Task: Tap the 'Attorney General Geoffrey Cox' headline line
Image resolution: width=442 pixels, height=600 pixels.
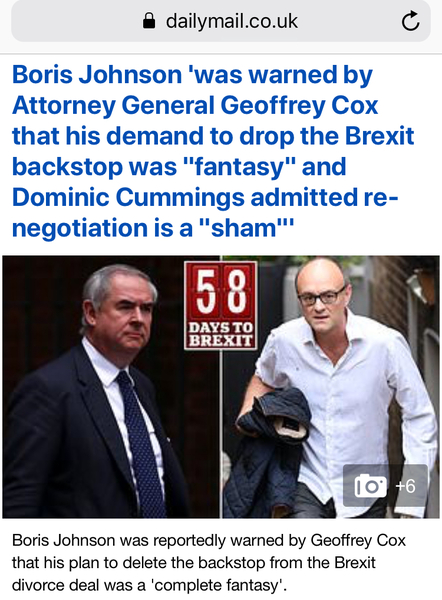Action: pos(195,106)
